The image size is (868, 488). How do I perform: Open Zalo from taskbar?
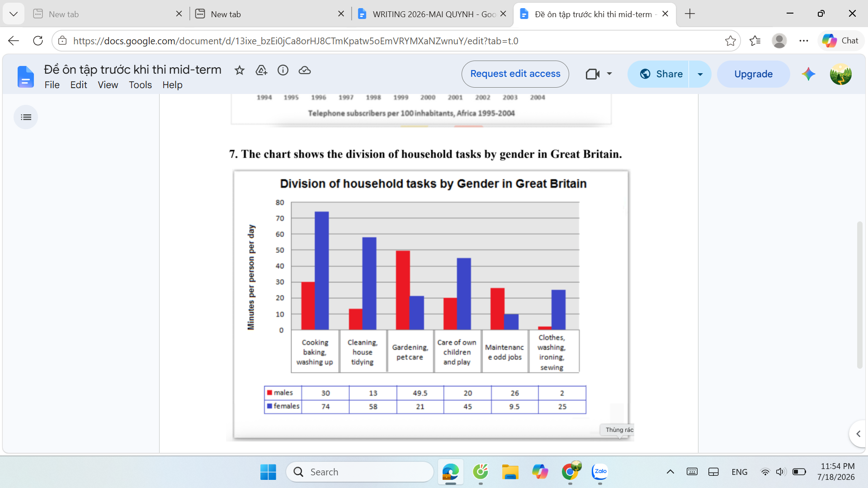[x=600, y=472]
